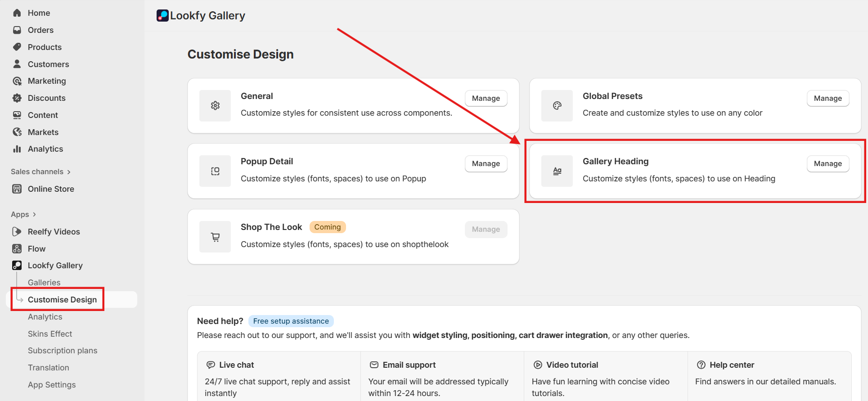Click the Orders inbox icon
This screenshot has width=868, height=401.
(17, 30)
